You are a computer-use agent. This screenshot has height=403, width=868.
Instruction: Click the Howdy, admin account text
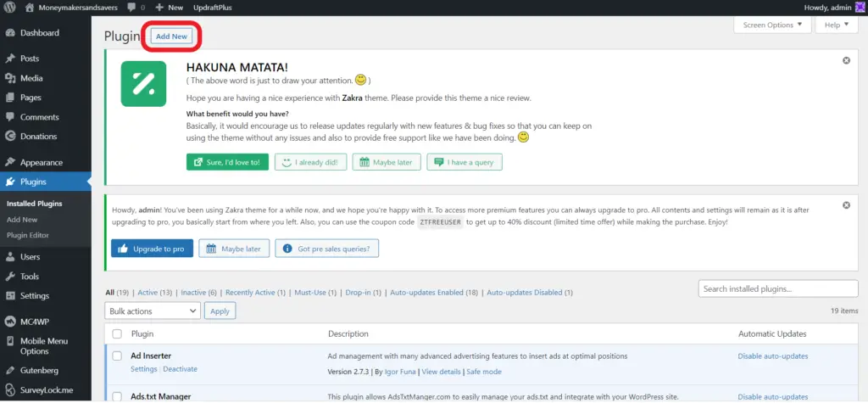tap(827, 8)
